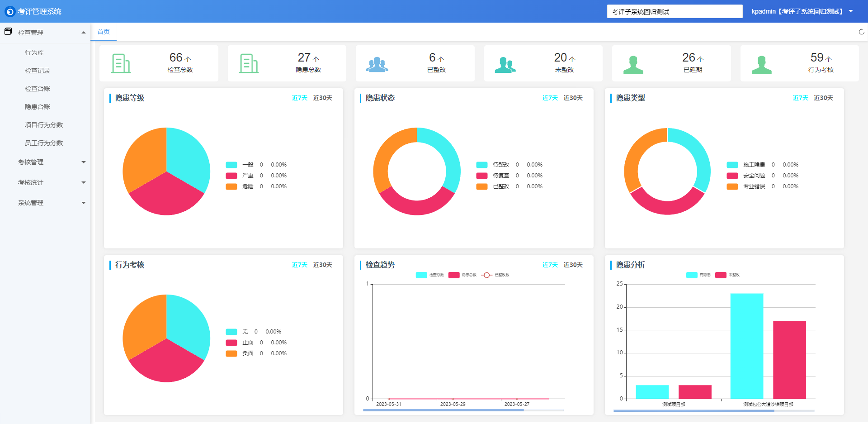Image resolution: width=868 pixels, height=424 pixels.
Task: Click the 检查管理 menu icon
Action: [x=8, y=32]
